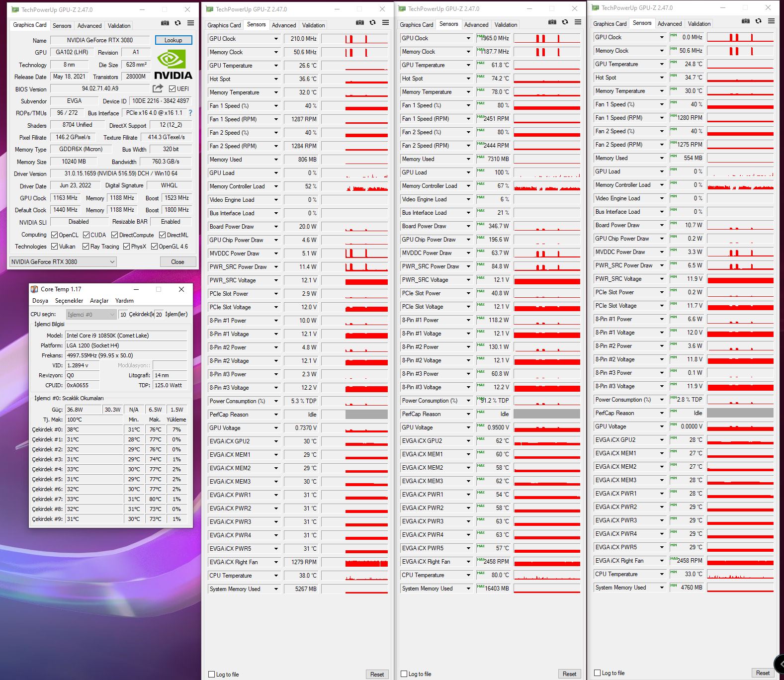Viewport: 784px width, 680px height.
Task: Open hamburger menu in the Graphics Card tab window
Action: pos(190,23)
